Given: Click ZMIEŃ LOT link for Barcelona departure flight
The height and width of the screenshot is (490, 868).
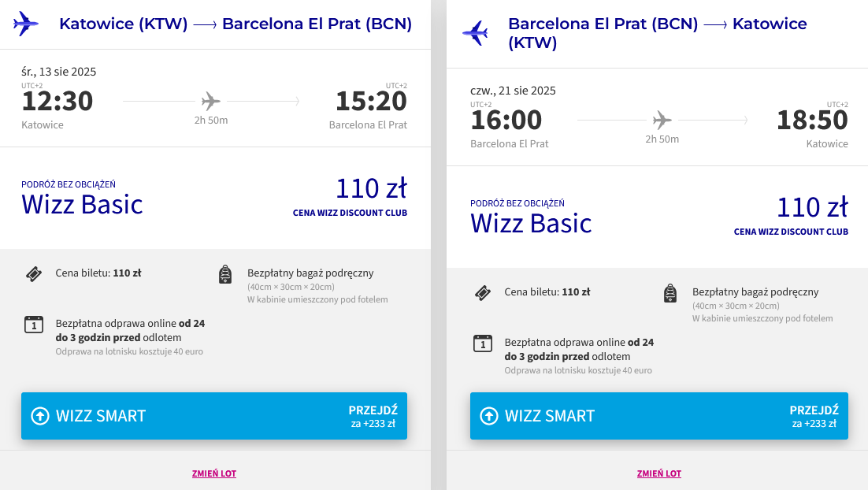Looking at the screenshot, I should [659, 473].
